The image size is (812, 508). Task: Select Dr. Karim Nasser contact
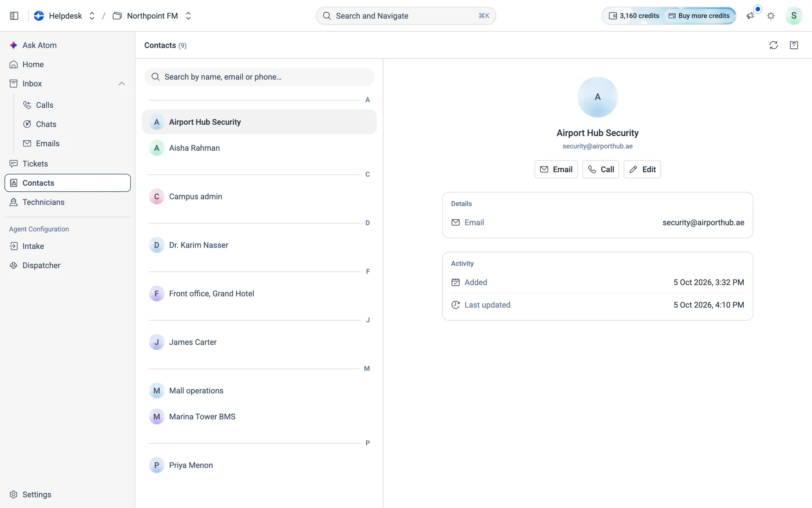tap(259, 245)
